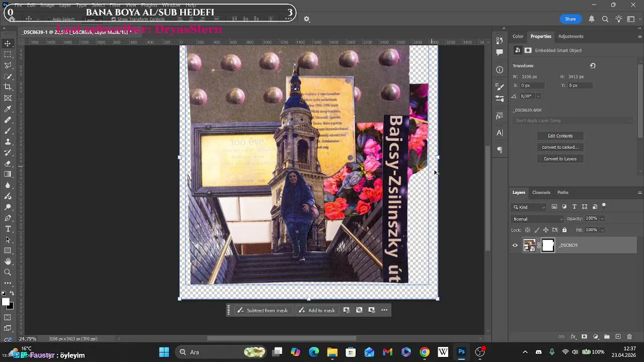Select the Hand tool

(x=8, y=261)
